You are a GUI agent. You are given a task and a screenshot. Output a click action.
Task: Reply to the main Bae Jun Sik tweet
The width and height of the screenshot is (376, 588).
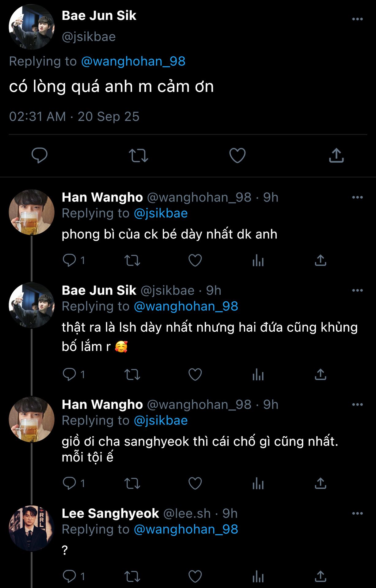point(40,155)
